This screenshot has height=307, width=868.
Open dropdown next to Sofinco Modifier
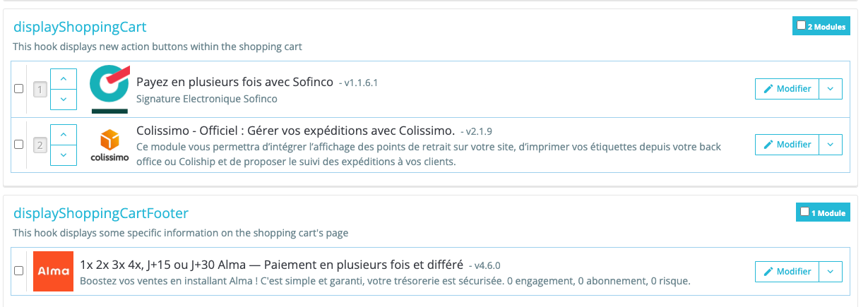[831, 89]
